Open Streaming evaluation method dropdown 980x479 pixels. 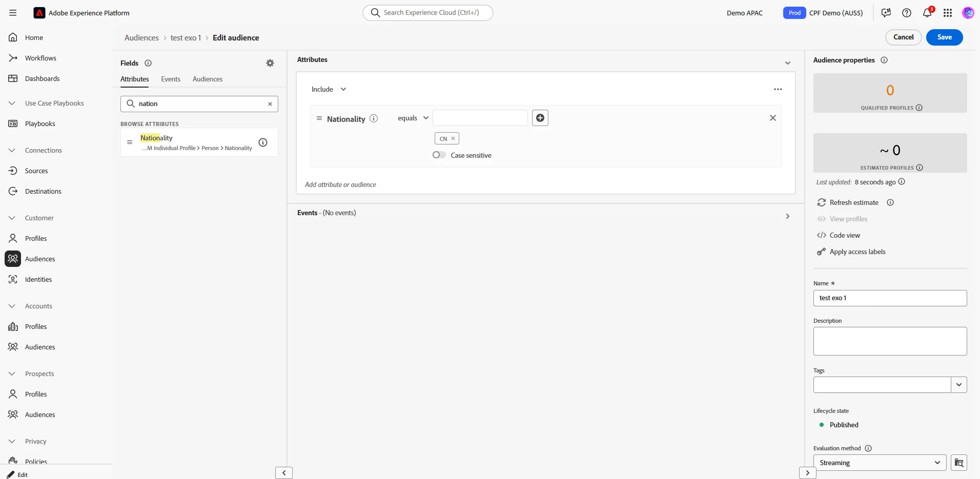click(x=880, y=463)
